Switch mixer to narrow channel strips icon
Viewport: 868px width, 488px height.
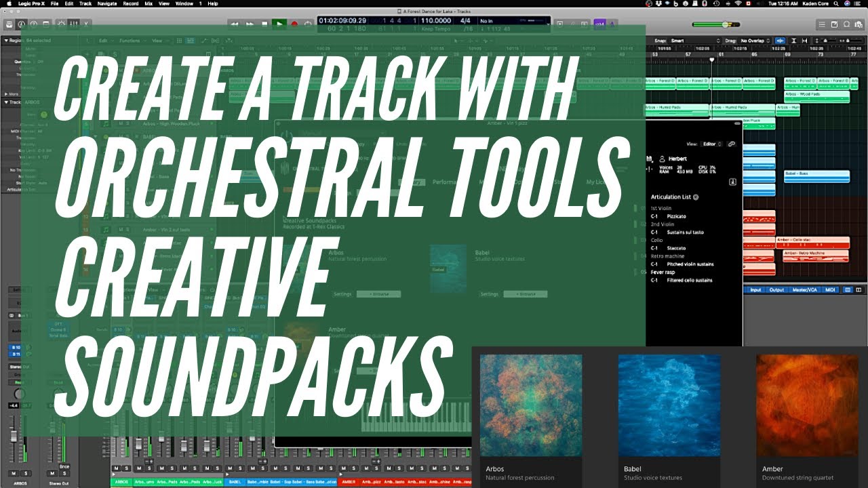848,289
